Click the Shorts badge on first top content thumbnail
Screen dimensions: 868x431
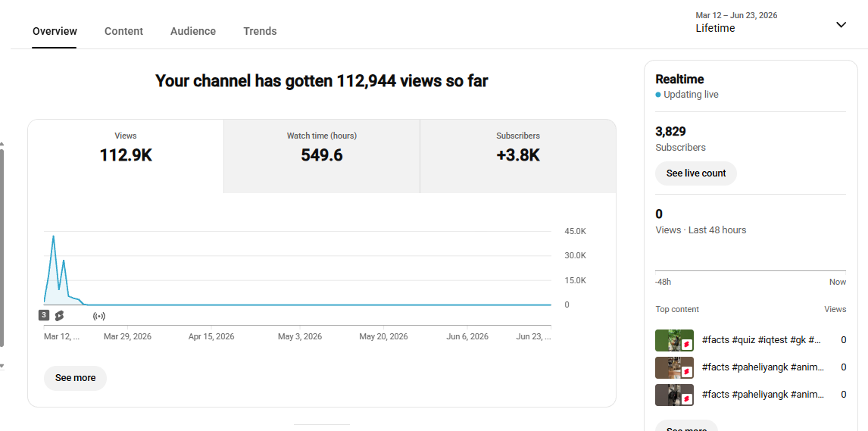click(x=687, y=344)
